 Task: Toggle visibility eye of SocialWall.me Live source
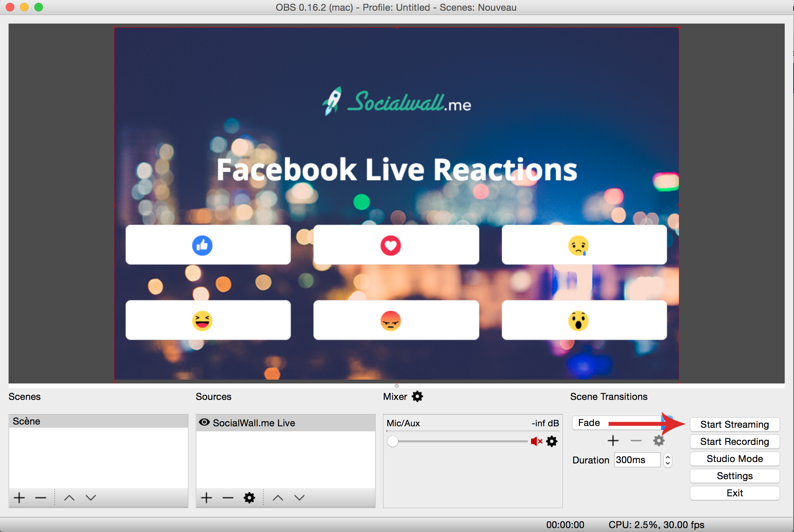point(204,422)
